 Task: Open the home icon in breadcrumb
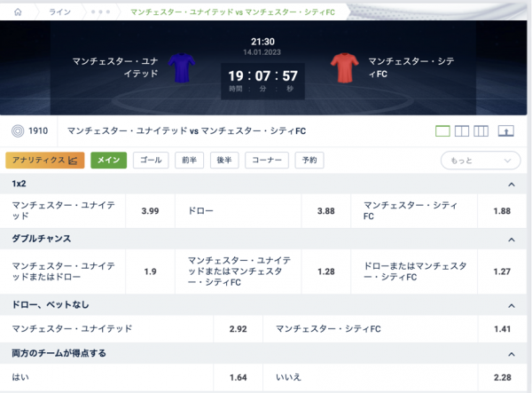[18, 12]
